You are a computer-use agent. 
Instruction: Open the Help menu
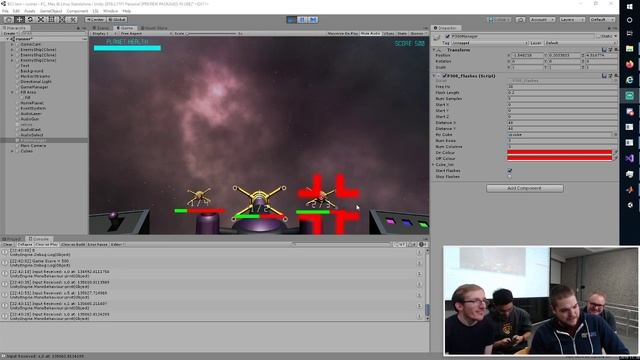(x=127, y=11)
